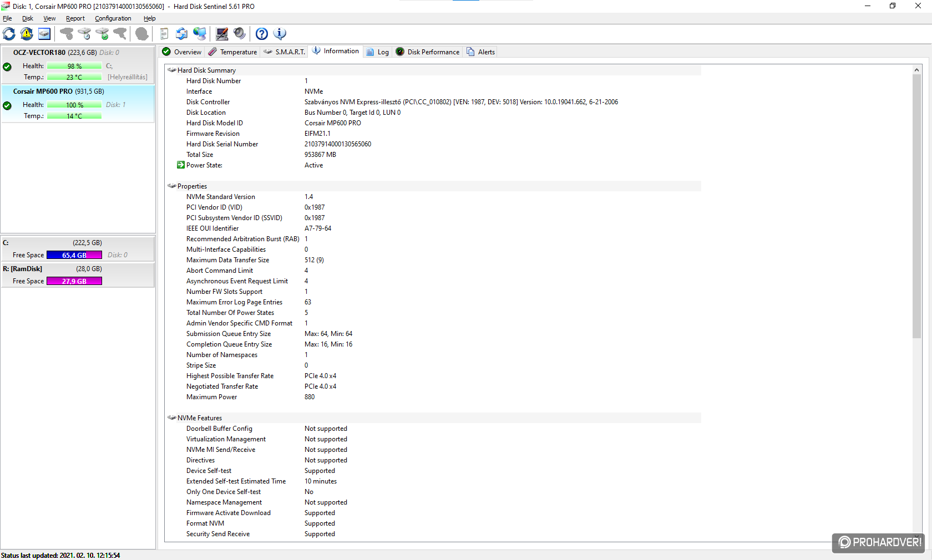Switch to the Alerts tab
Image resolution: width=932 pixels, height=560 pixels.
click(481, 52)
